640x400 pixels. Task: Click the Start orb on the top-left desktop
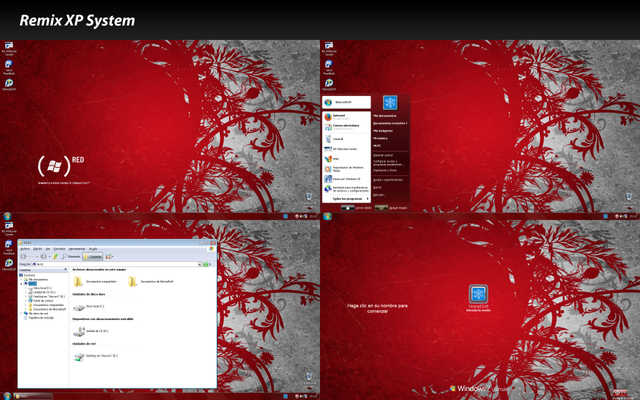click(x=7, y=216)
